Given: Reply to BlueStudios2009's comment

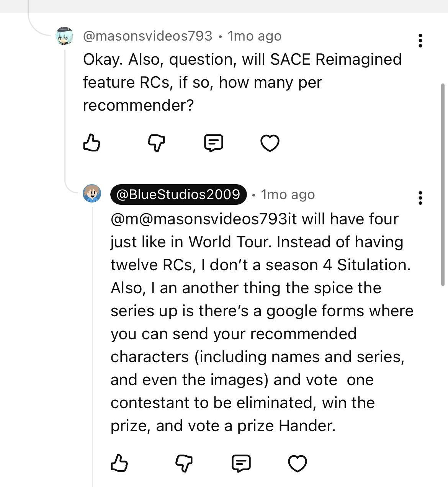Looking at the screenshot, I should pyautogui.click(x=241, y=463).
